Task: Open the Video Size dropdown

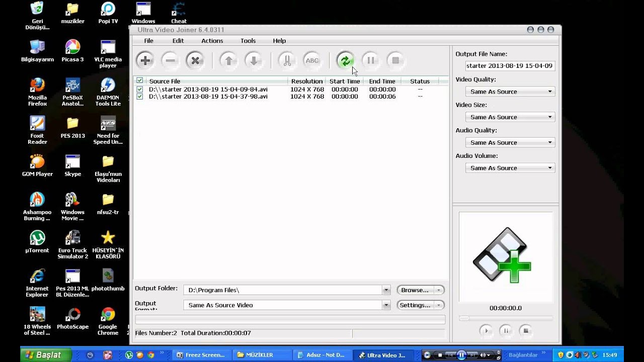Action: tap(510, 117)
